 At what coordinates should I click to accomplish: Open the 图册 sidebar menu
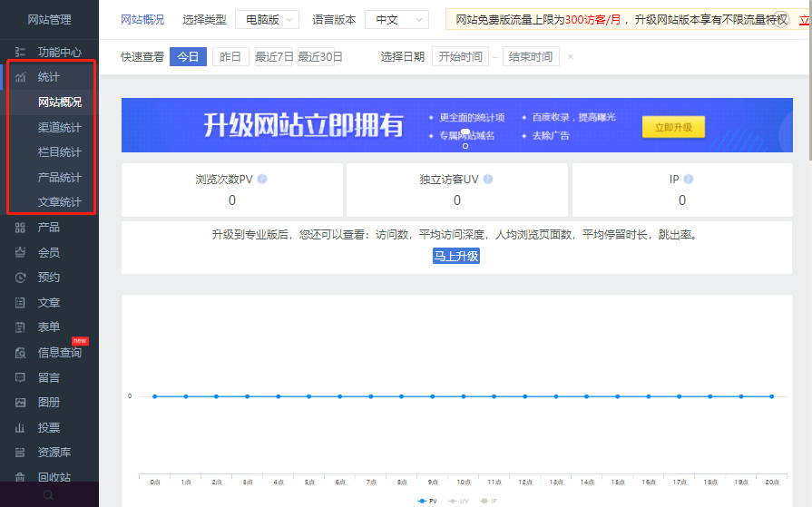click(49, 403)
